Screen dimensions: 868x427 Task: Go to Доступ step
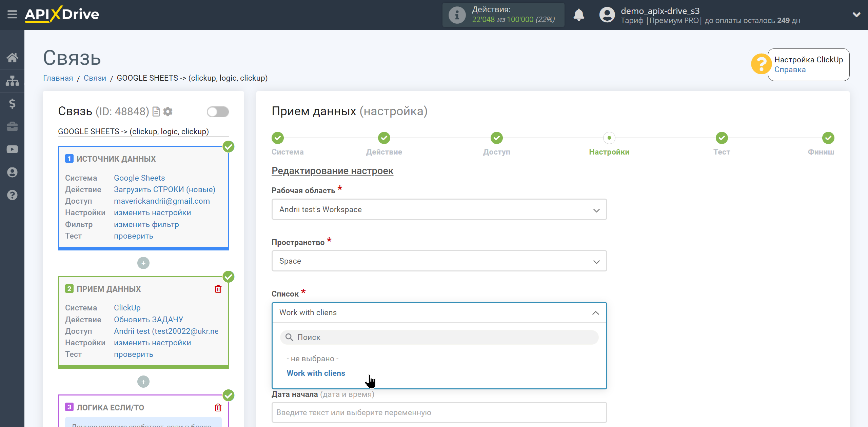[x=497, y=138]
